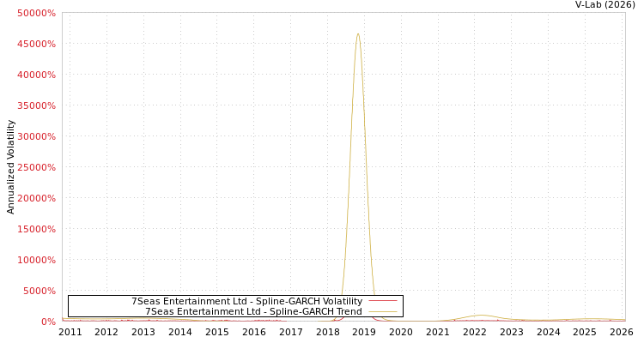The width and height of the screenshot is (644, 343).
Task: Click the 2018 x-axis label
Action: (328, 332)
